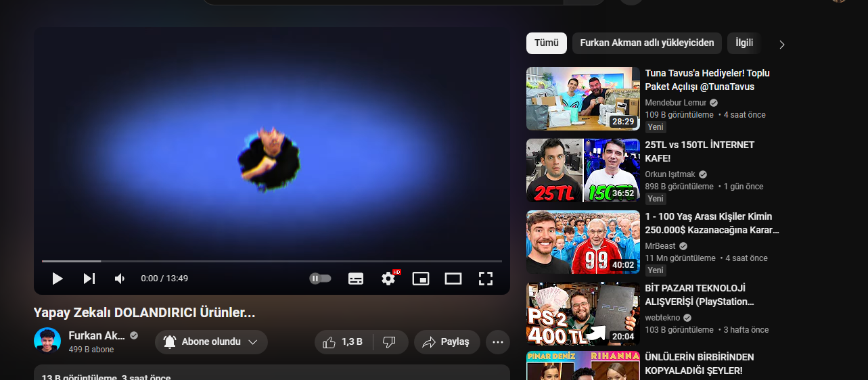Mute the video using the speaker icon

click(120, 279)
